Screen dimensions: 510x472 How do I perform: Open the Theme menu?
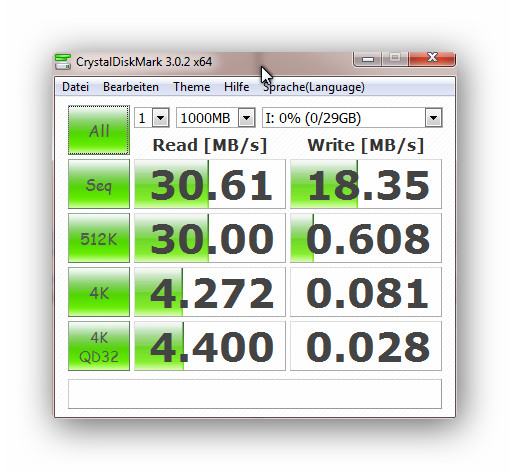[x=192, y=87]
